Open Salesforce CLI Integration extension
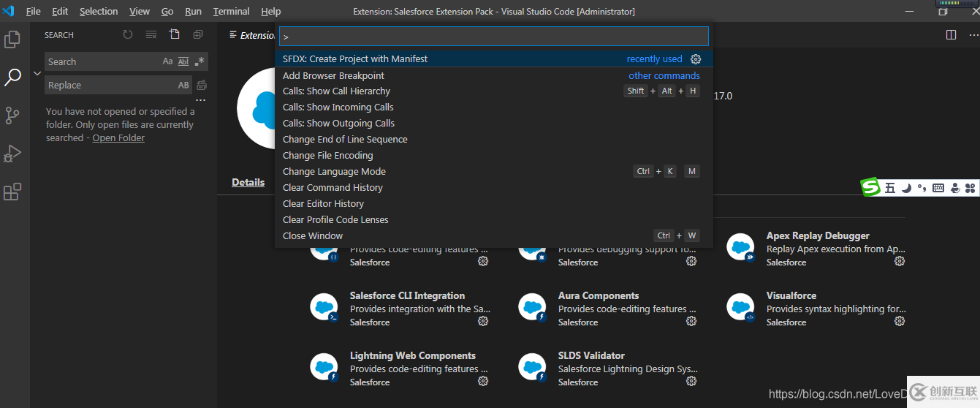 click(407, 295)
